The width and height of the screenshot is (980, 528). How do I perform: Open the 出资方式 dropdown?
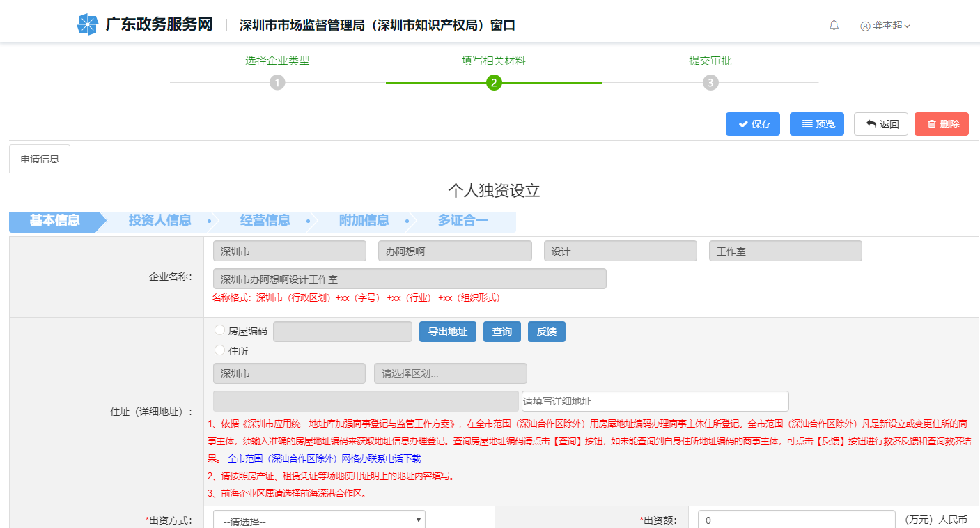tap(318, 519)
